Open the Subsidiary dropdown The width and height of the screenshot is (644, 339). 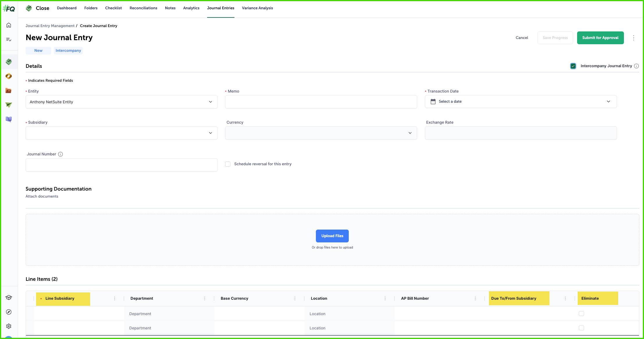coord(121,133)
